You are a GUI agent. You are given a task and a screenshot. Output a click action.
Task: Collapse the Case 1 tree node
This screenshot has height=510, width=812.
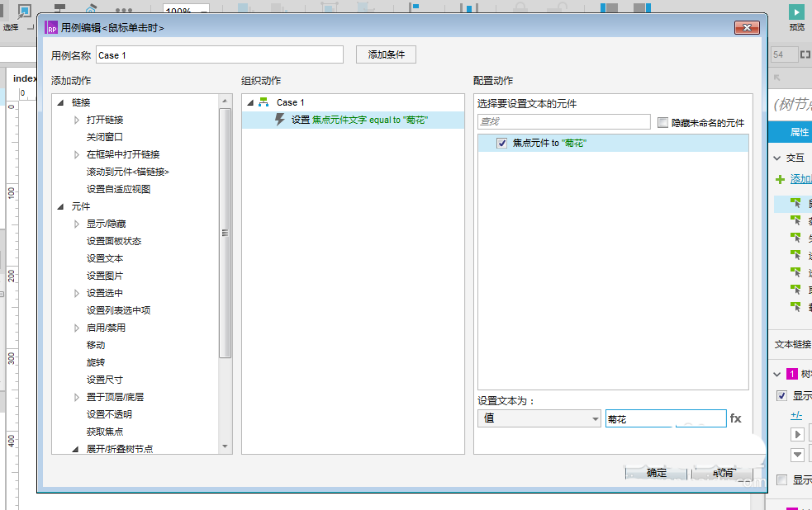(x=250, y=102)
